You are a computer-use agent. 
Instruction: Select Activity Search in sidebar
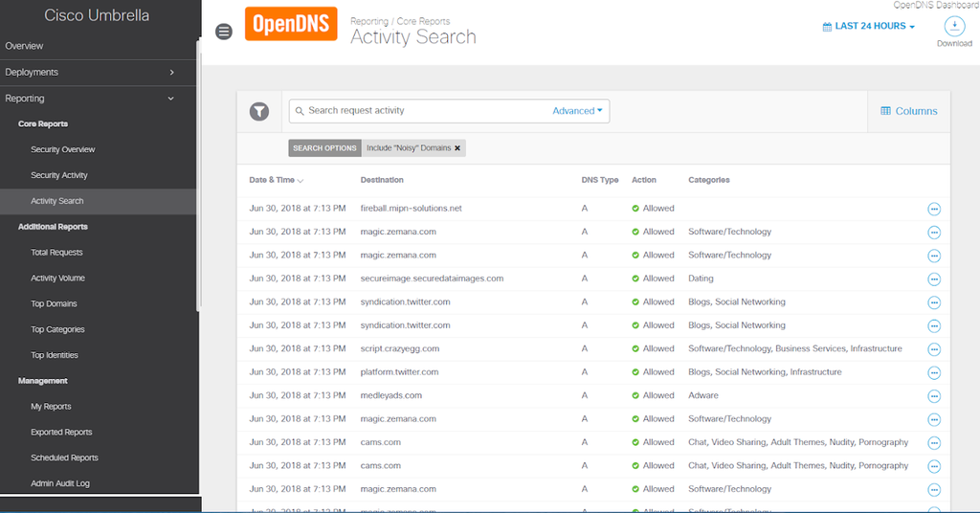pos(99,201)
